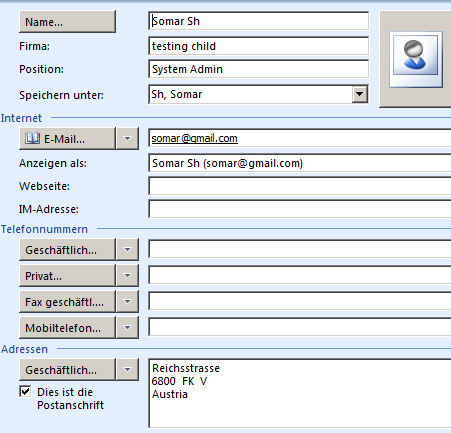451x433 pixels.
Task: Toggle the 'Dies ist die Postanschrift' checkbox
Action: click(25, 391)
